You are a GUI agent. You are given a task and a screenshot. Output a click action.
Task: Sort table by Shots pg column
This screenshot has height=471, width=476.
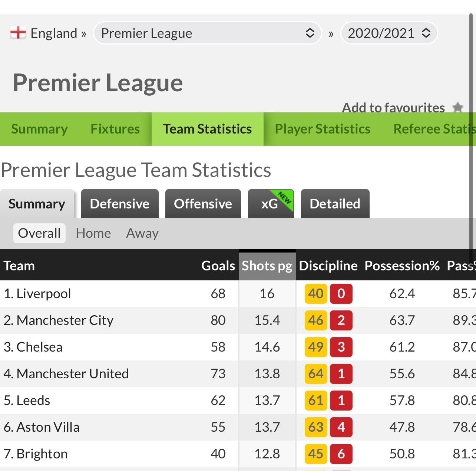(267, 266)
